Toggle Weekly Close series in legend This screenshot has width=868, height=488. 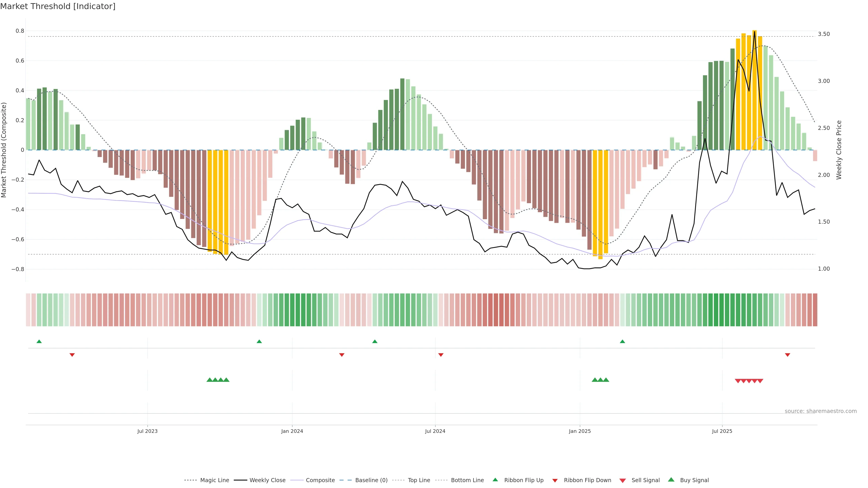point(267,480)
